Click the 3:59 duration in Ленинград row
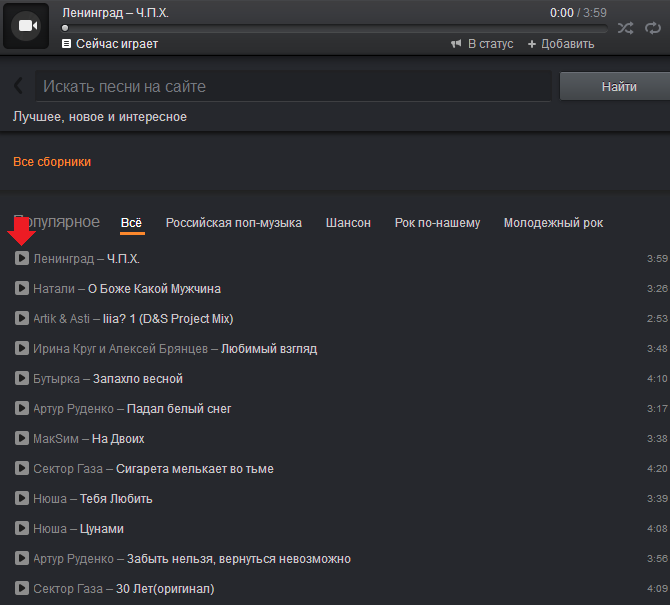Image resolution: width=670 pixels, height=605 pixels. (657, 258)
